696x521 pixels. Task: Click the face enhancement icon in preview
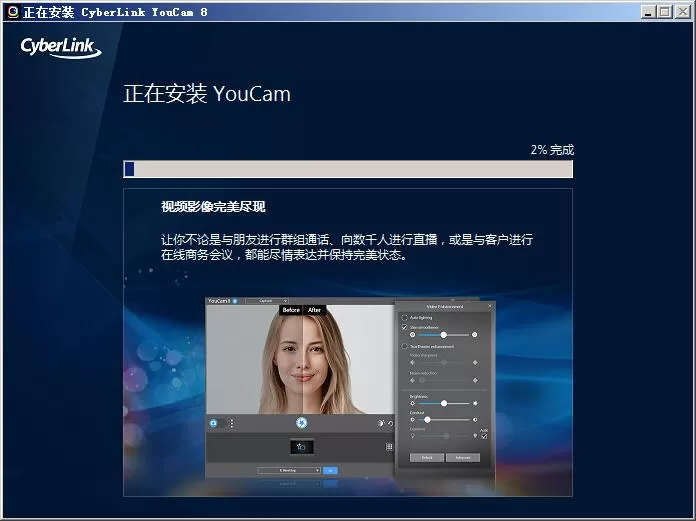point(381,423)
